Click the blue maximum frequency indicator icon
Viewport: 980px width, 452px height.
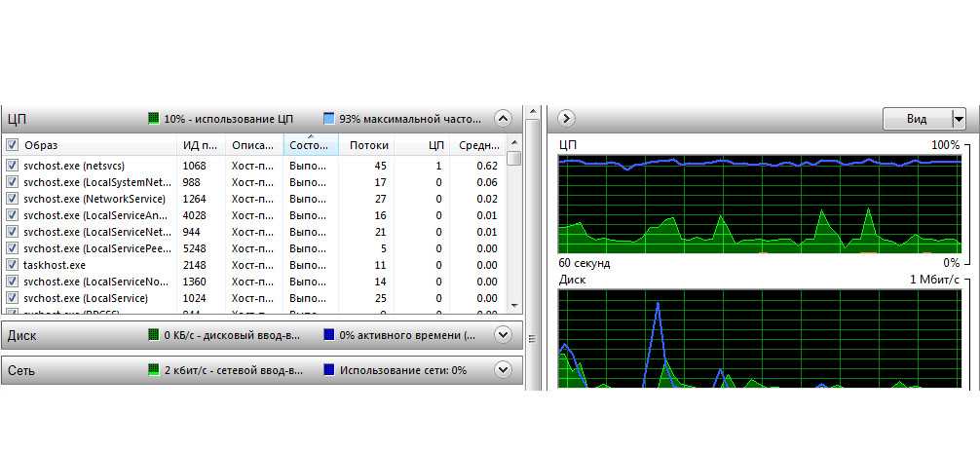coord(329,119)
